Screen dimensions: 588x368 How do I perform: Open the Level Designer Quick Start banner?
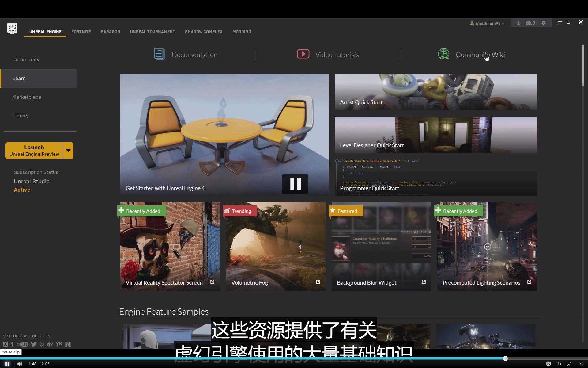click(435, 135)
